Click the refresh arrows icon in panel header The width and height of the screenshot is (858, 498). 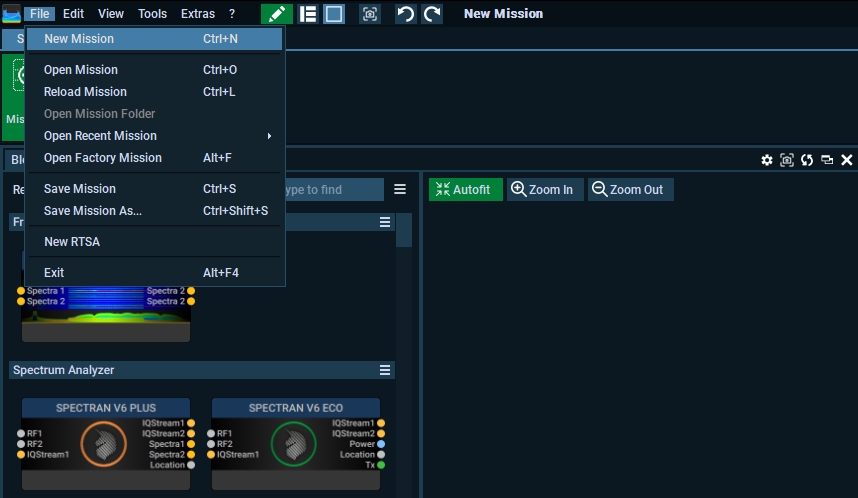click(x=807, y=160)
